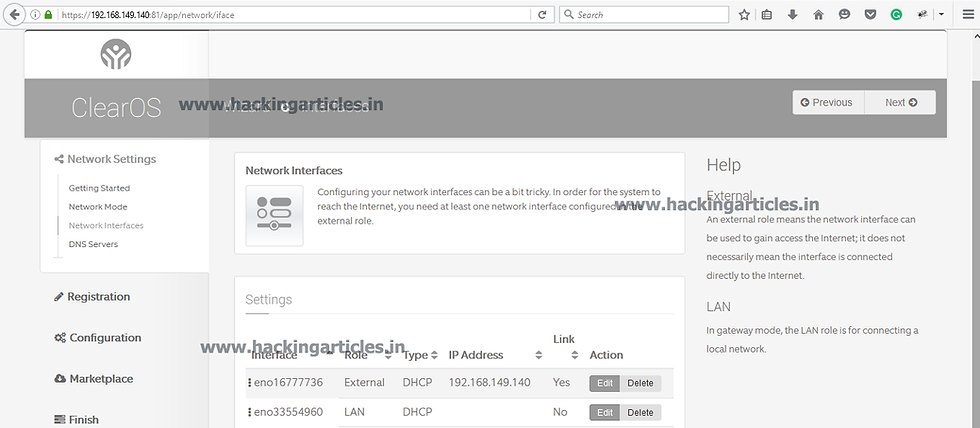
Task: Open the downloads arrow icon
Action: click(x=792, y=14)
